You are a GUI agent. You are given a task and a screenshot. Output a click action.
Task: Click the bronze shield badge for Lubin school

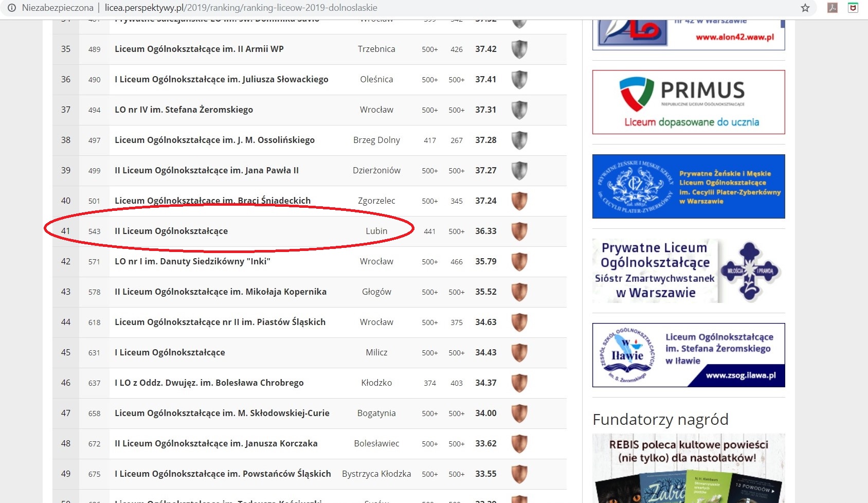point(519,231)
